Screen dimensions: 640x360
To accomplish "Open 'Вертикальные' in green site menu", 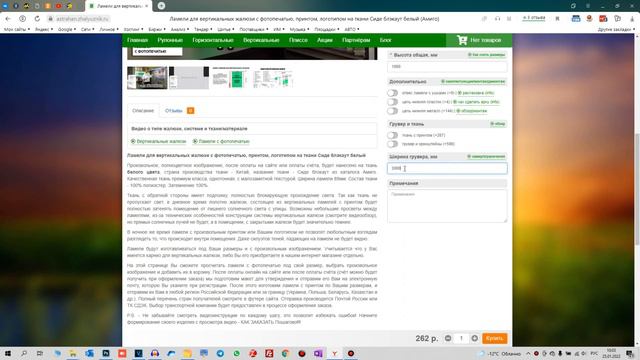I will tap(261, 40).
